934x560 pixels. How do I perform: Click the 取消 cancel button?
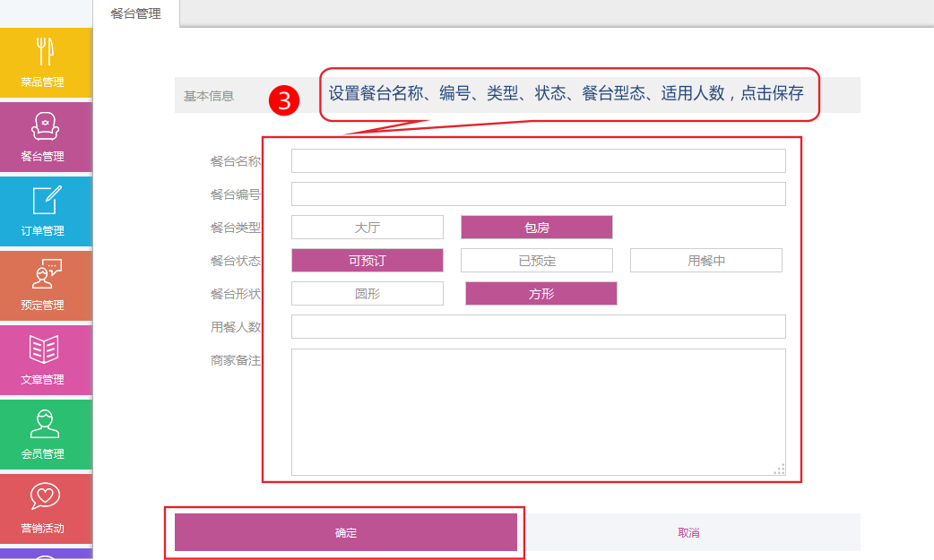click(688, 532)
